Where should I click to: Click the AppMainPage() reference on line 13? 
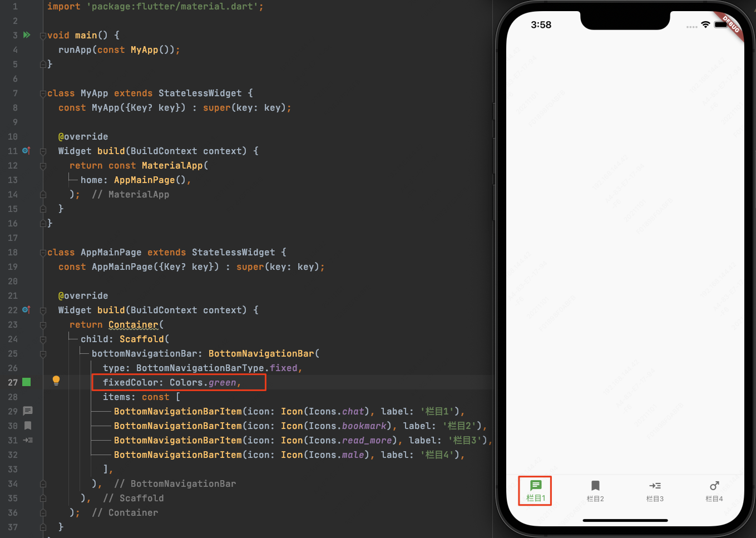coord(150,180)
